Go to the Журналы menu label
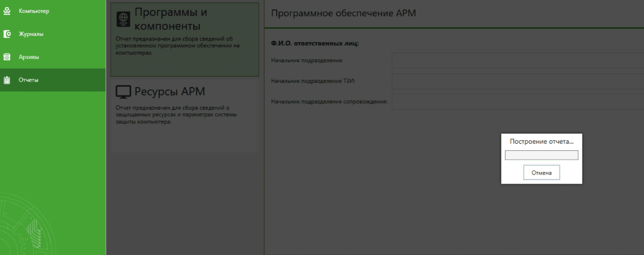 coord(31,34)
